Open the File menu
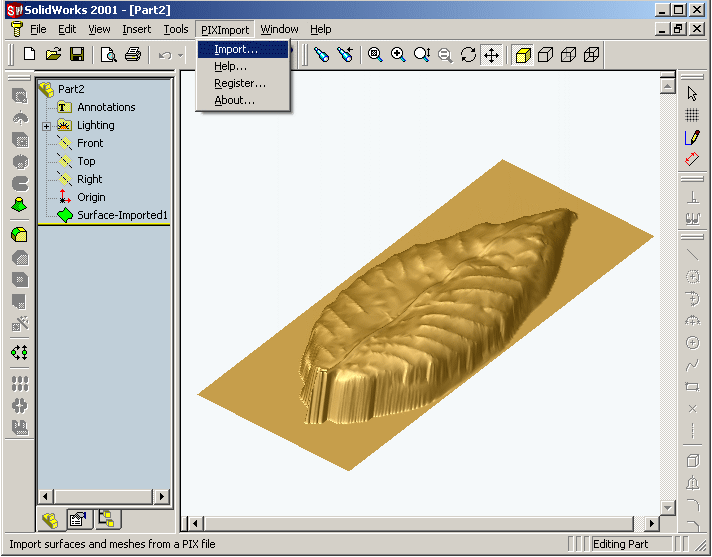This screenshot has height=557, width=712. point(38,29)
